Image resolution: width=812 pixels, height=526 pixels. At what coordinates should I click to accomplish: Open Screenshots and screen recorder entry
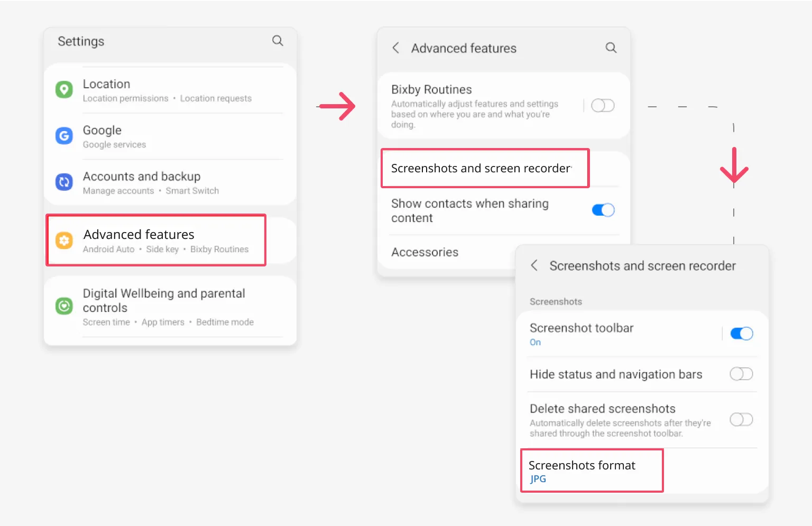click(485, 168)
